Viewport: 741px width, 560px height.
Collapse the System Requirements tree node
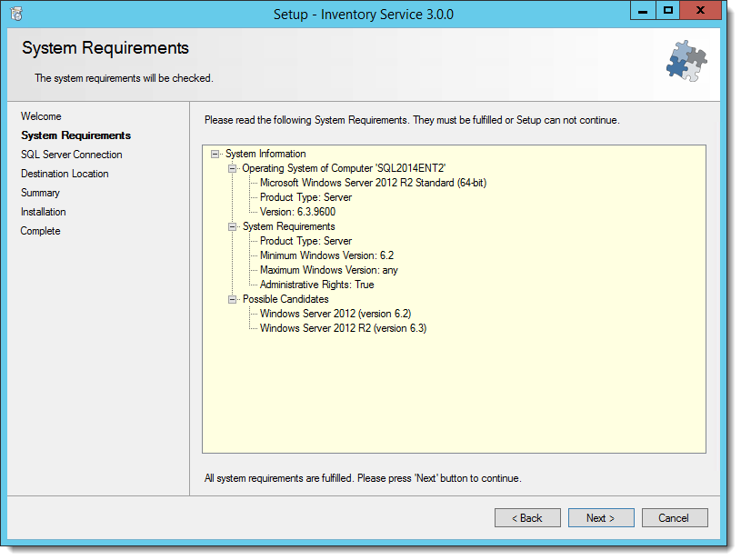(232, 227)
